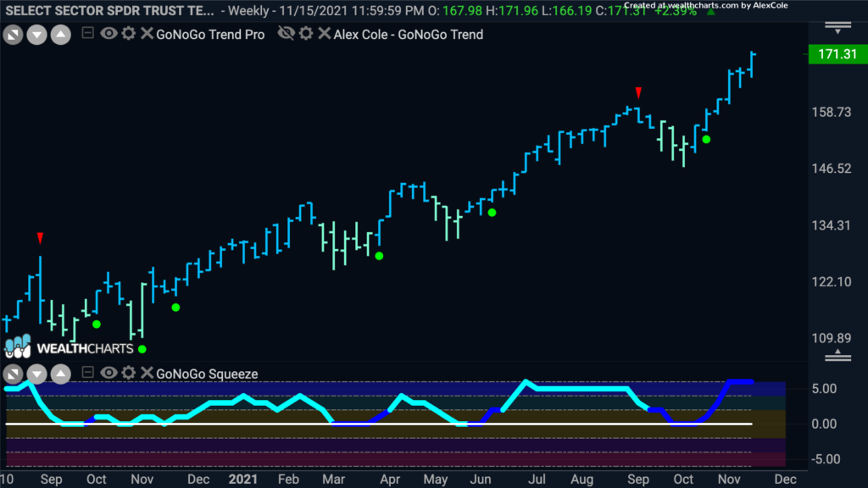Maximize the price chart pane with the diagonal-arrow button
This screenshot has height=488, width=868.
[x=14, y=35]
